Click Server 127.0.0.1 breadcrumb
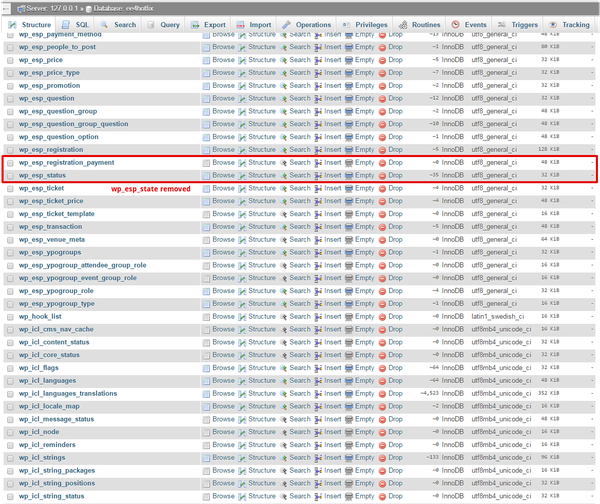The image size is (600, 504). [47, 8]
